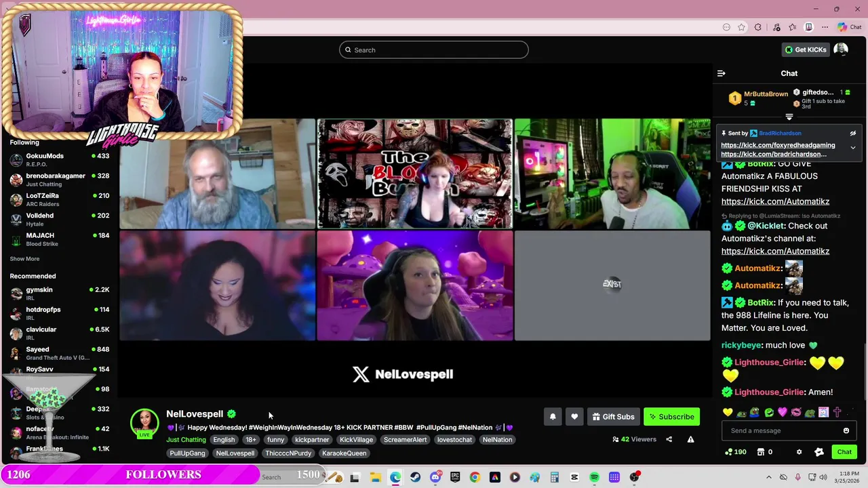Select the lips kiss quick emote
The height and width of the screenshot is (488, 868).
(x=796, y=412)
